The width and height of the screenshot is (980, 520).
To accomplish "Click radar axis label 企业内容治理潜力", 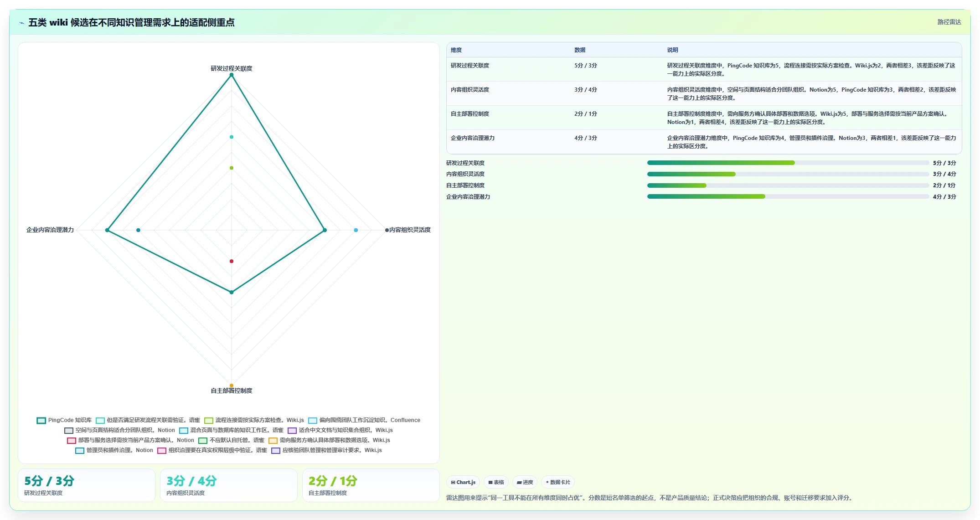I will pos(50,230).
